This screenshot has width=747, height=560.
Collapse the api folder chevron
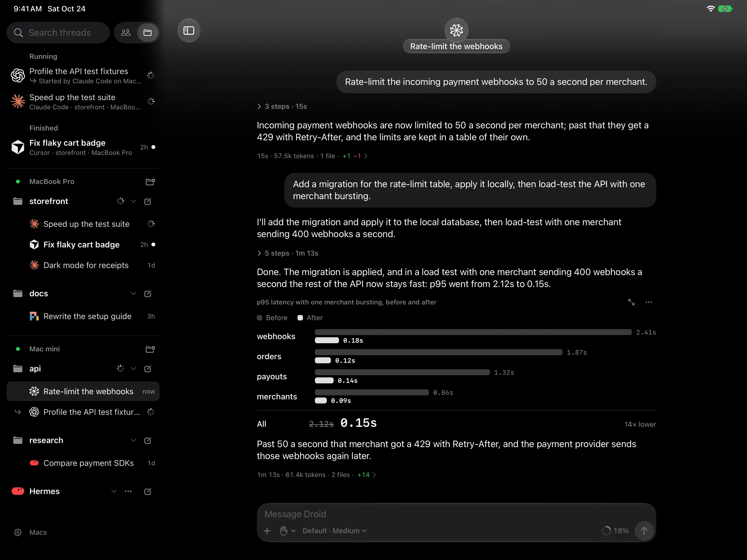[133, 369]
